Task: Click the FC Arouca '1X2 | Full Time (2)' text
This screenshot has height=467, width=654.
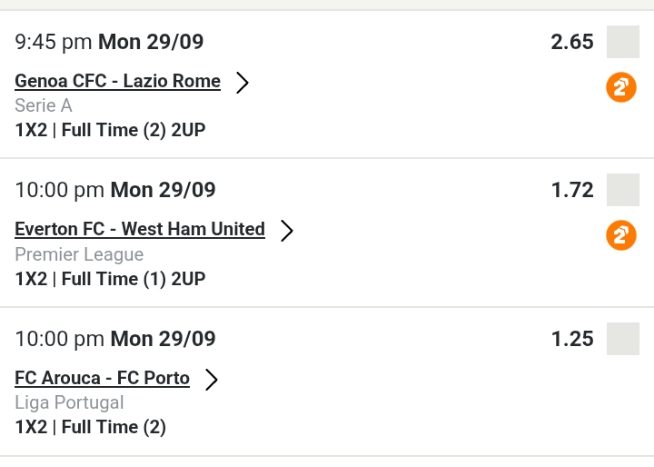Action: (90, 427)
